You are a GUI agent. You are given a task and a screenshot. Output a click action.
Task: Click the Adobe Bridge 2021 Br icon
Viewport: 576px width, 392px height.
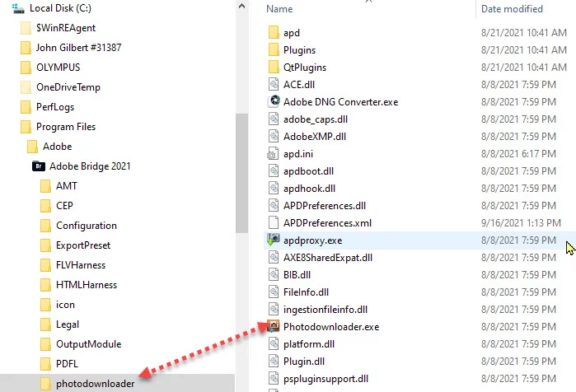pyautogui.click(x=39, y=166)
